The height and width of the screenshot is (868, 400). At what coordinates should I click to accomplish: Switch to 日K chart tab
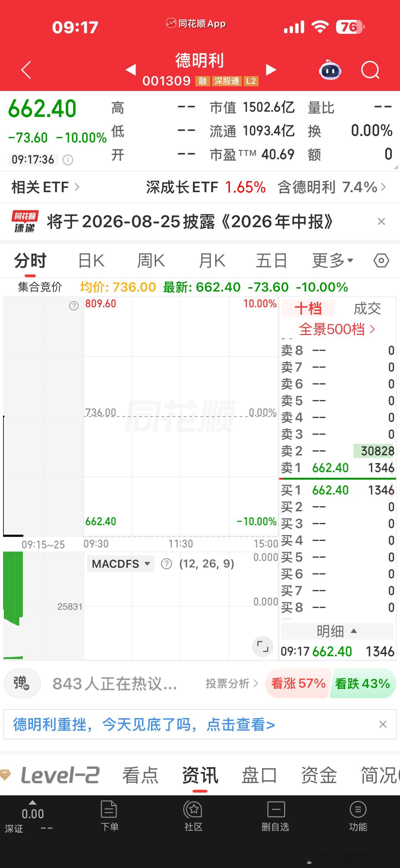[91, 260]
